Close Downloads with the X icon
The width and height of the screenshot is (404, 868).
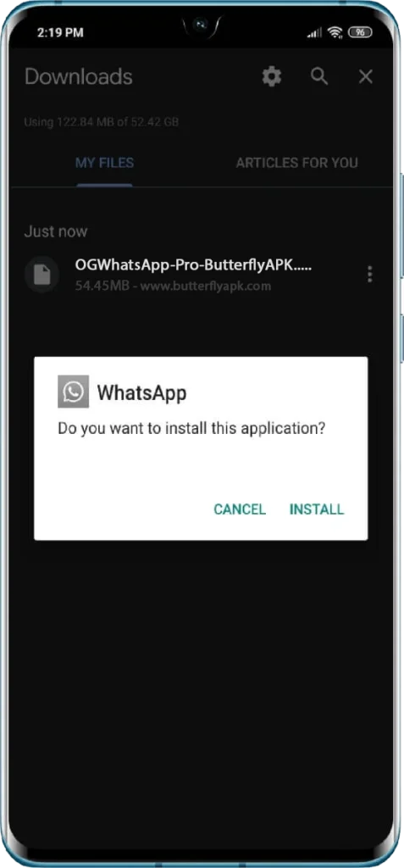[x=365, y=77]
